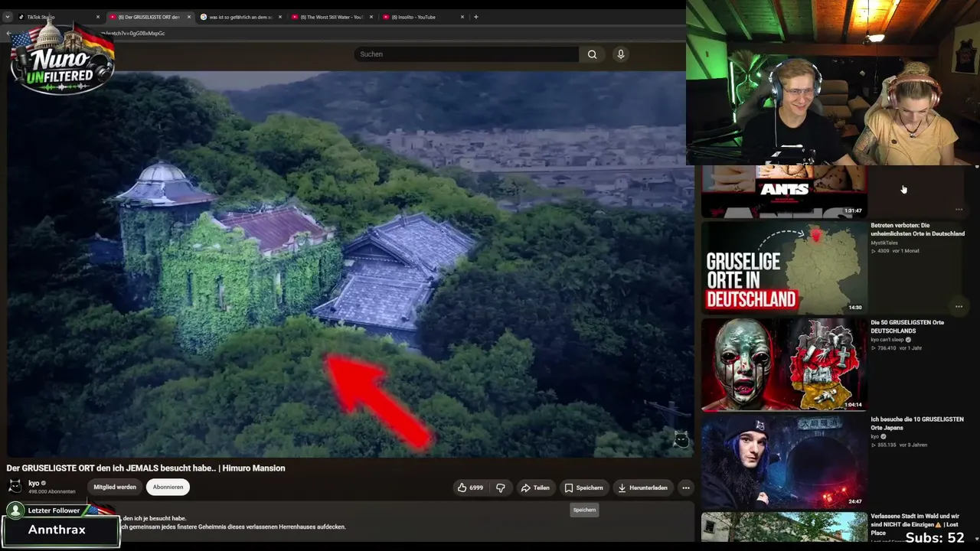Close the TikTok Studio tab
This screenshot has width=980, height=551.
[x=98, y=17]
